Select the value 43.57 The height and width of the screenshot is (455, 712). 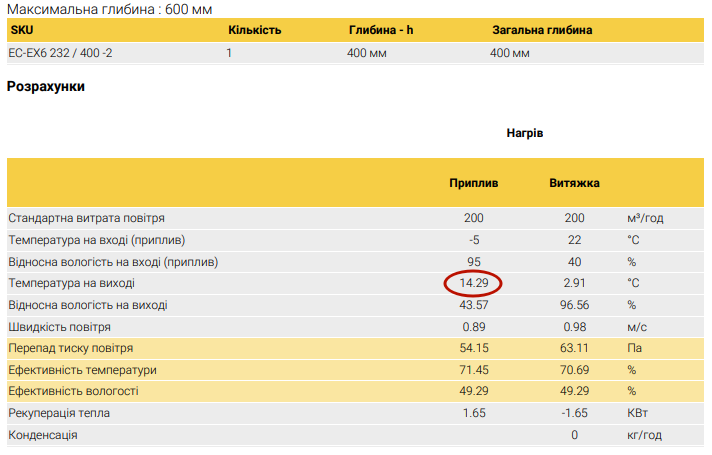pyautogui.click(x=474, y=305)
